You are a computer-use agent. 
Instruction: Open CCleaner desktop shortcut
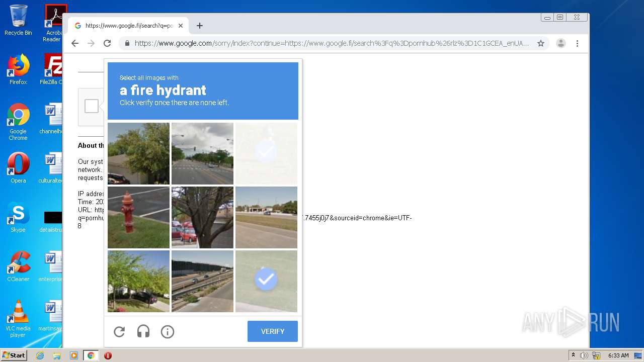[x=18, y=266]
